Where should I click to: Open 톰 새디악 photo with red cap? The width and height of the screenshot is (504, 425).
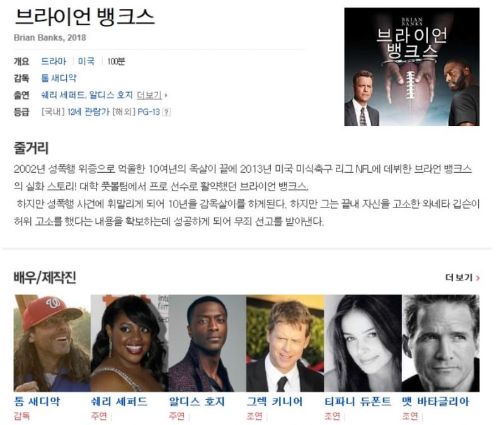[52, 343]
